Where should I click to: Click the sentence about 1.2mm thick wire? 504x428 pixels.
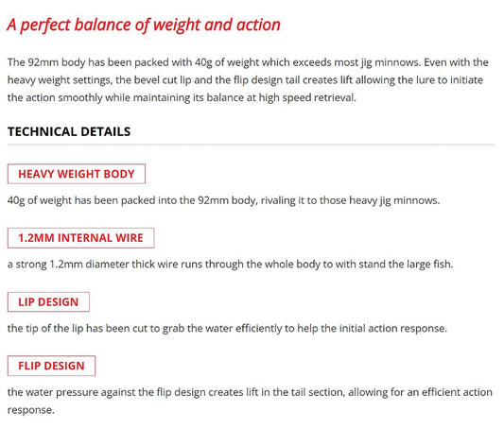pyautogui.click(x=230, y=265)
